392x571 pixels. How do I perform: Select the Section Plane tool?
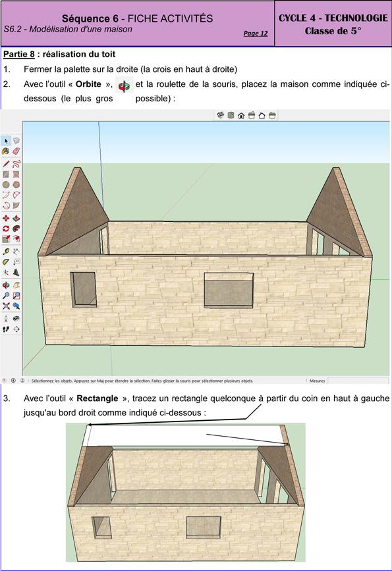(x=16, y=329)
